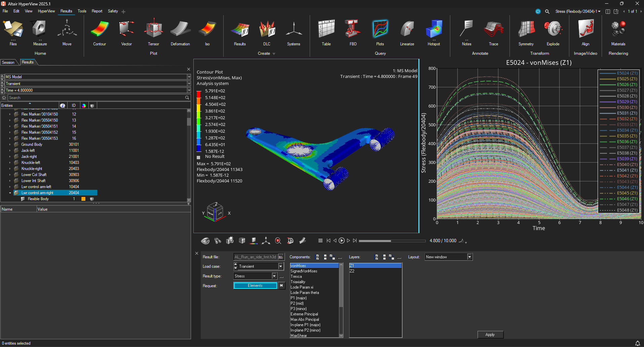Click the search magnifier in title bar
The width and height of the screenshot is (644, 347).
547,11
